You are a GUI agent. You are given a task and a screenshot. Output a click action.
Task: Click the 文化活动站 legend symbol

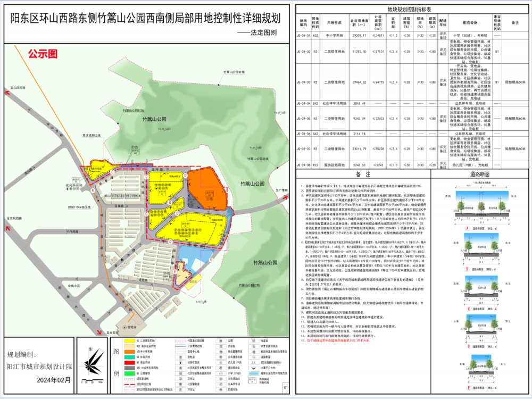click(221, 379)
